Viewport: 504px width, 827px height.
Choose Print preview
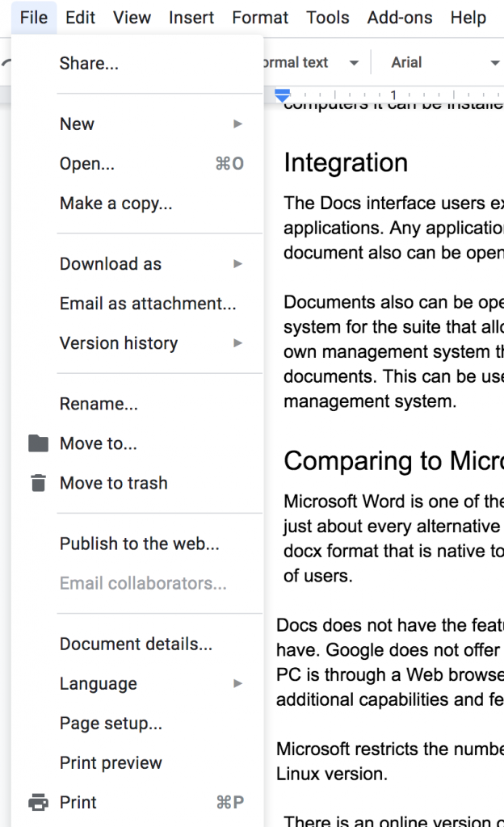pyautogui.click(x=137, y=762)
